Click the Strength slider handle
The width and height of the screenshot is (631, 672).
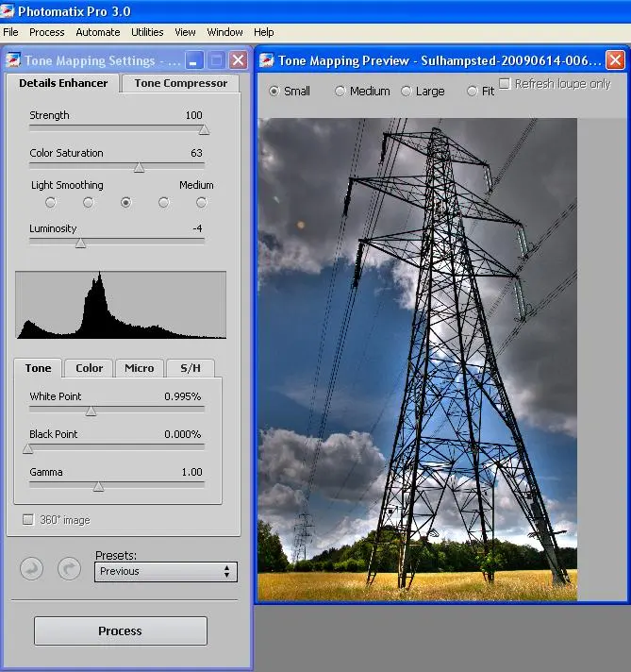204,129
